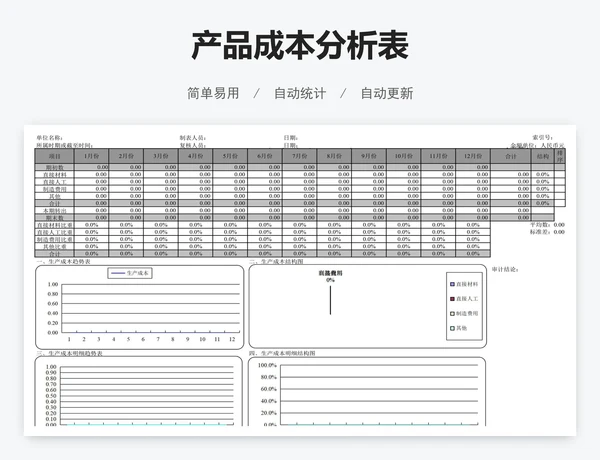Select the 自动统计 subtitle text
The width and height of the screenshot is (600, 460).
coord(300,93)
